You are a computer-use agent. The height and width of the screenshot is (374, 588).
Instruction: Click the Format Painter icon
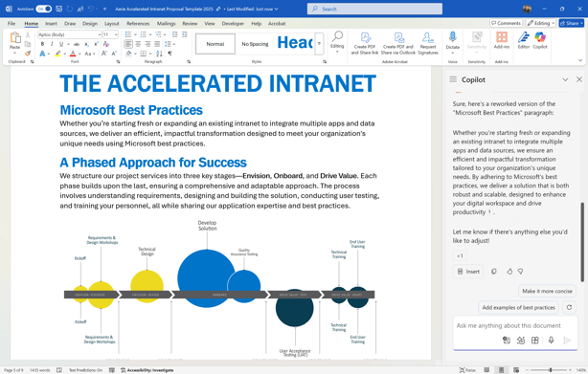[x=28, y=54]
